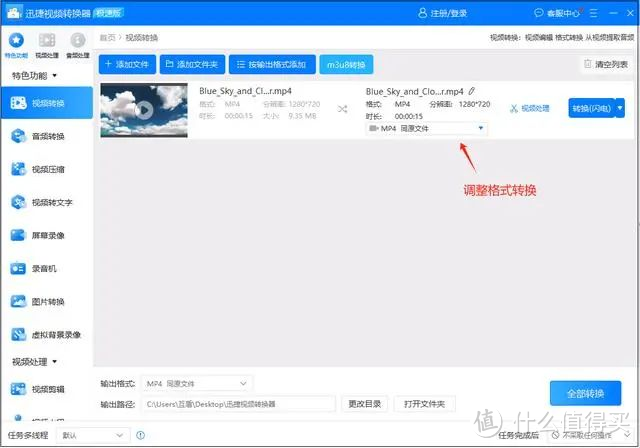Click the shuffle convert arrows icon

342,109
